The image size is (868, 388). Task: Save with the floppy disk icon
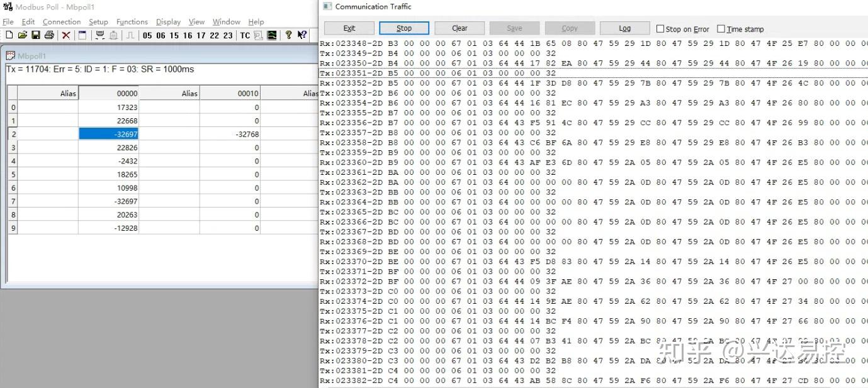tap(36, 35)
